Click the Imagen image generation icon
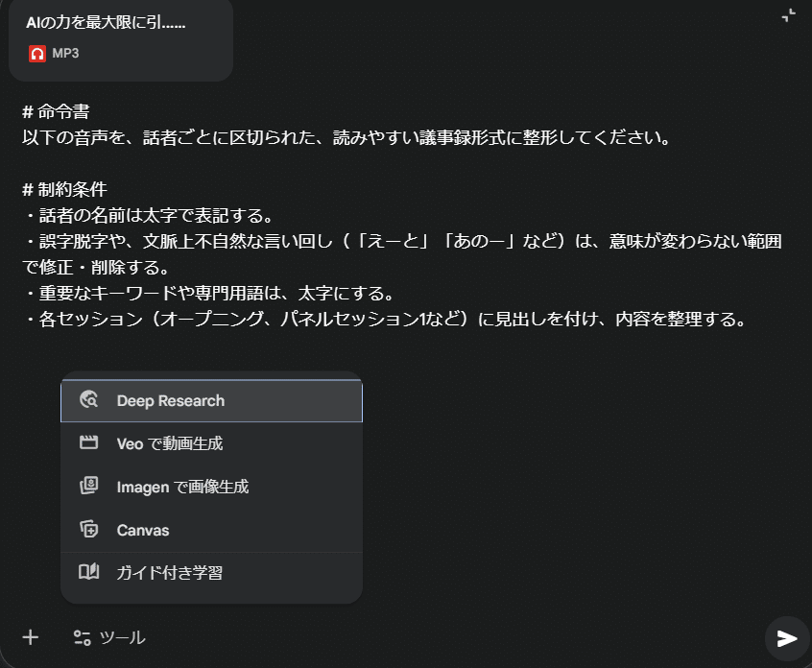 (x=91, y=487)
